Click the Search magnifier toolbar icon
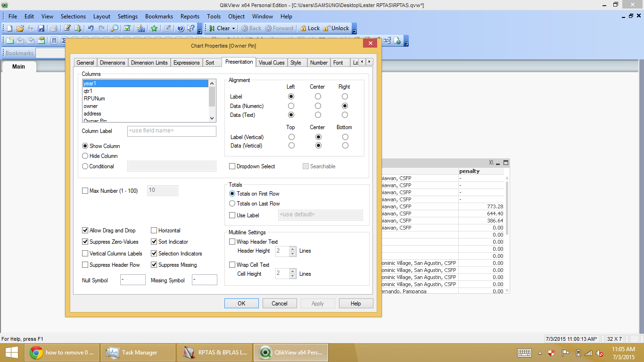644x362 pixels. 115,28
